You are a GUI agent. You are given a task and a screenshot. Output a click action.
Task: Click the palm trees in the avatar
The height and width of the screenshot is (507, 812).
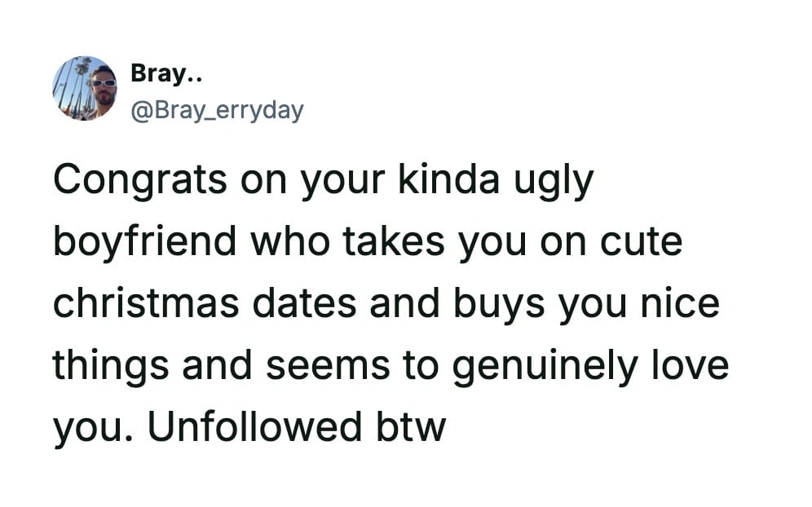tap(69, 83)
